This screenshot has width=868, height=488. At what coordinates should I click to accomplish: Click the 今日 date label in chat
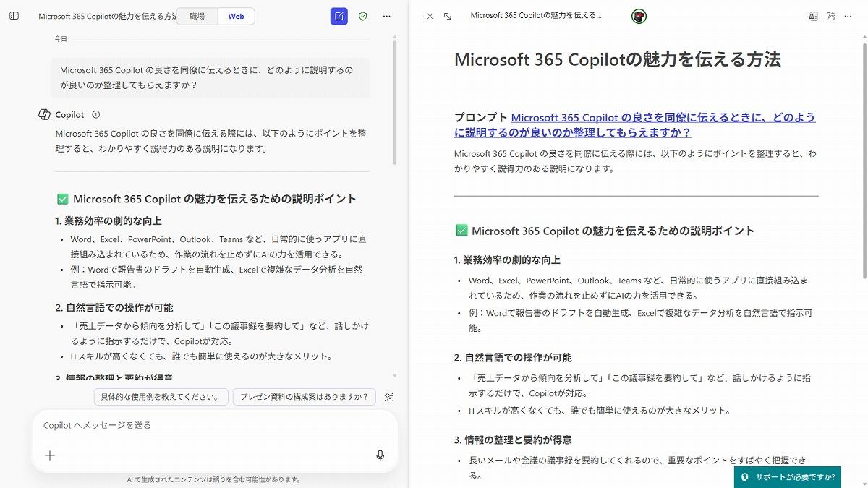click(x=61, y=39)
